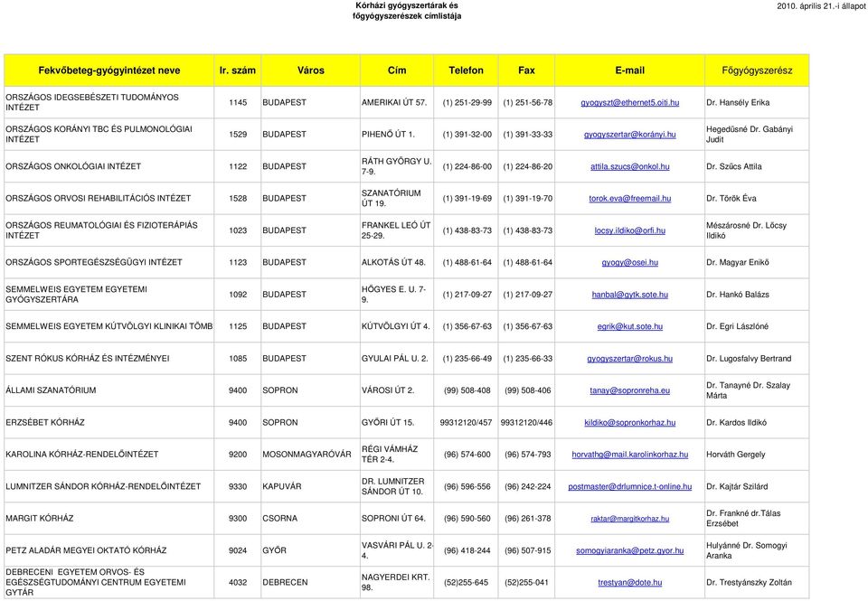Screen dimensions: 868x601
Task: Click pharmacist name "Dr. Trestyánszky Zoltán"
Action: tap(749, 582)
